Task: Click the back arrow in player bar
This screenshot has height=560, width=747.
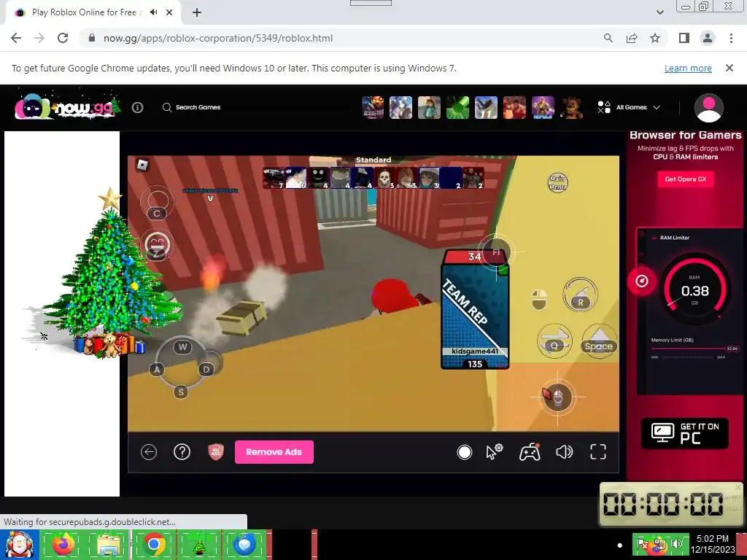Action: 149,452
